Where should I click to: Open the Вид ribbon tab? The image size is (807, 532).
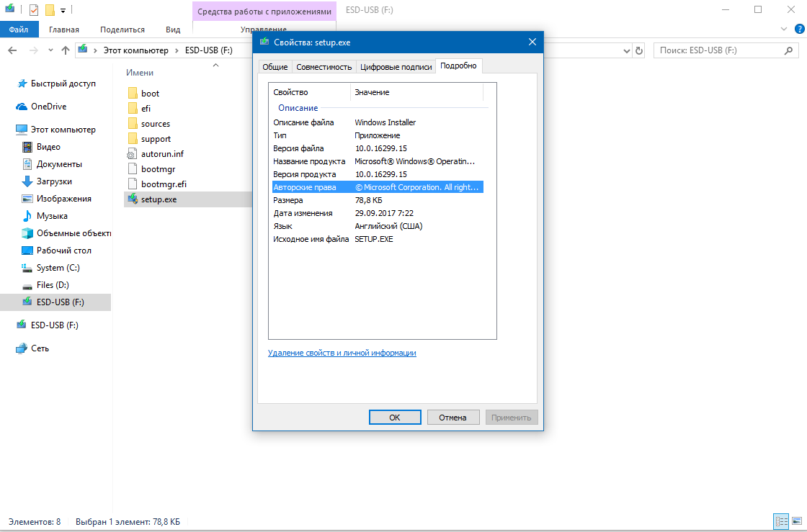click(x=173, y=30)
